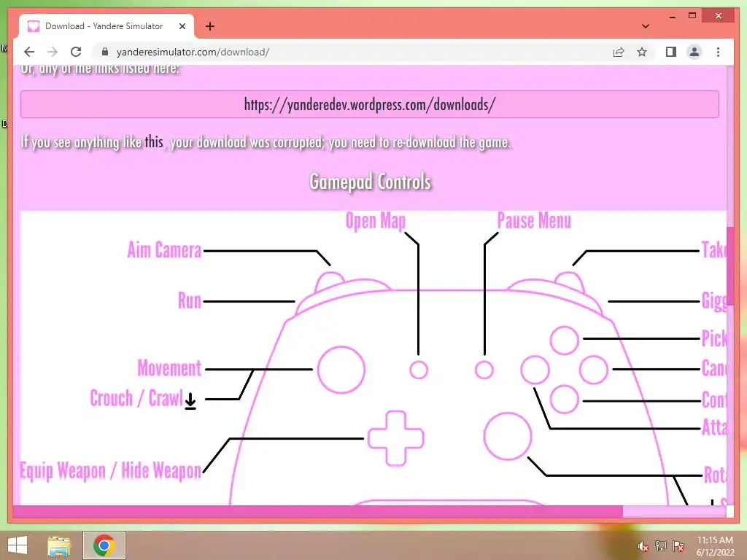
Task: Click the Pause Menu label
Action: click(534, 220)
